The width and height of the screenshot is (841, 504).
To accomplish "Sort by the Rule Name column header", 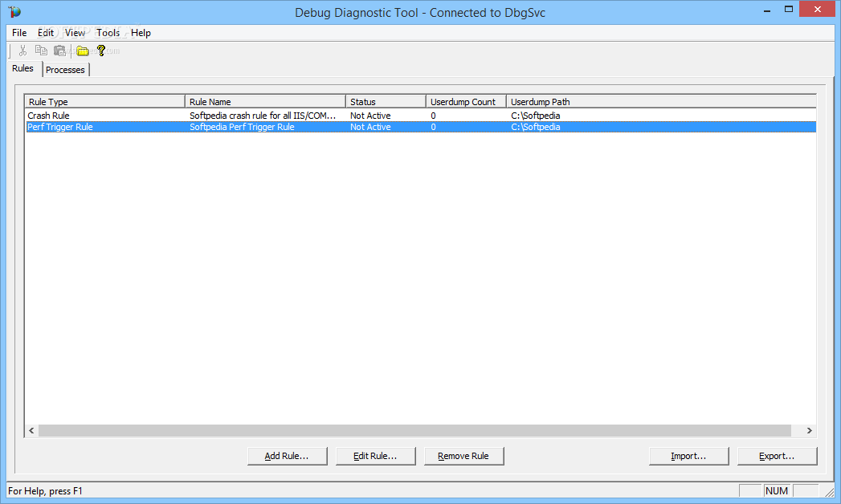I will pos(266,102).
